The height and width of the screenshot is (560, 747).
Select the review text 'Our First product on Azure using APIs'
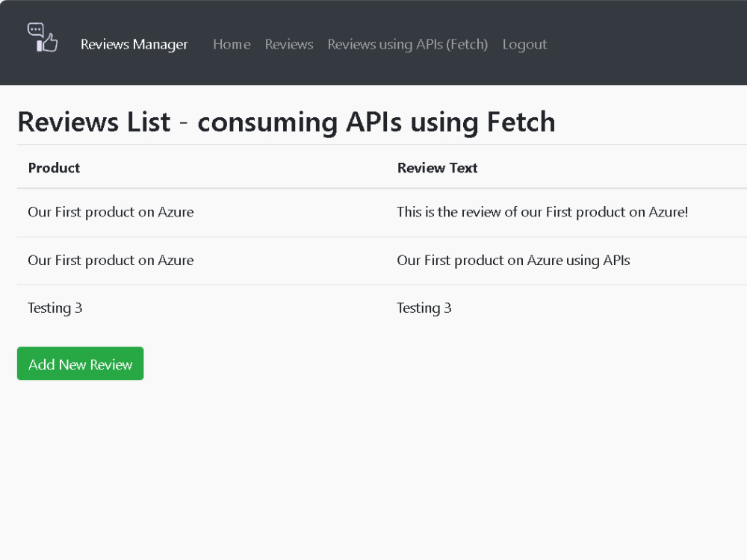point(513,261)
